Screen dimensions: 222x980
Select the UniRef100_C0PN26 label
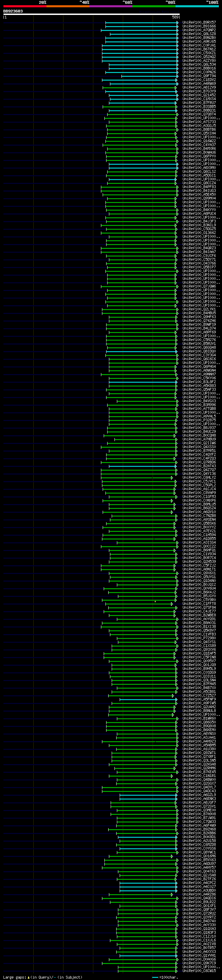coord(199,72)
